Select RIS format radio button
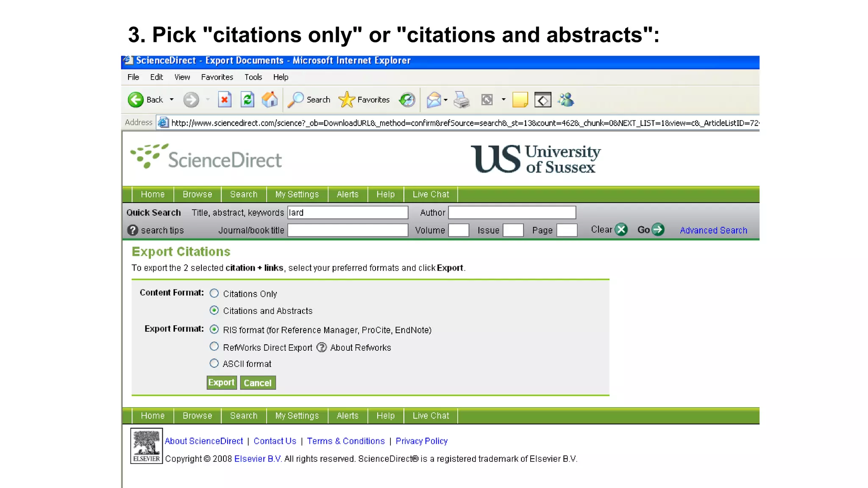Screen dimensions: 868x488 click(214, 329)
